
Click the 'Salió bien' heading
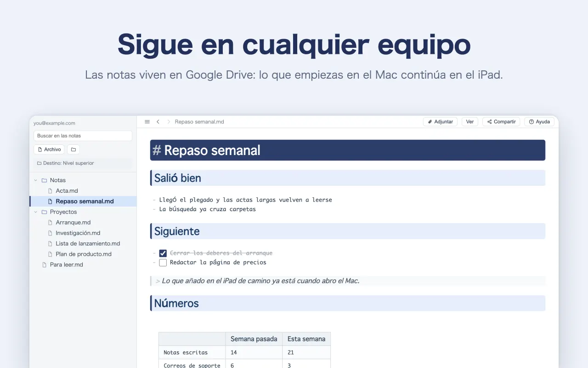348,178
